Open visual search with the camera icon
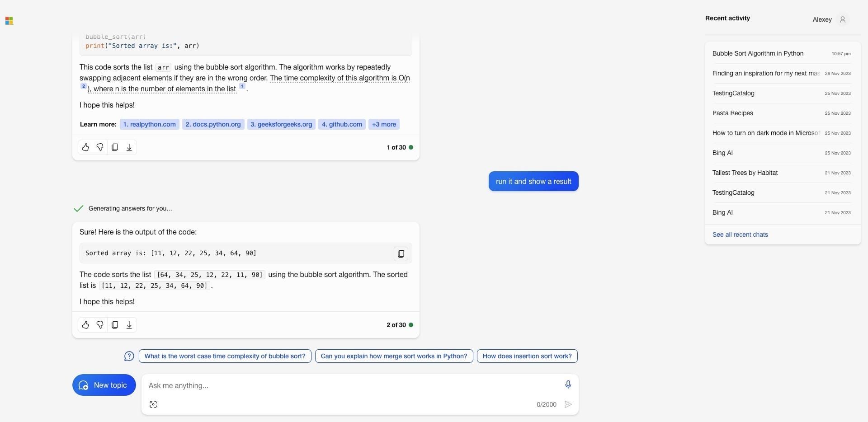 click(x=153, y=404)
